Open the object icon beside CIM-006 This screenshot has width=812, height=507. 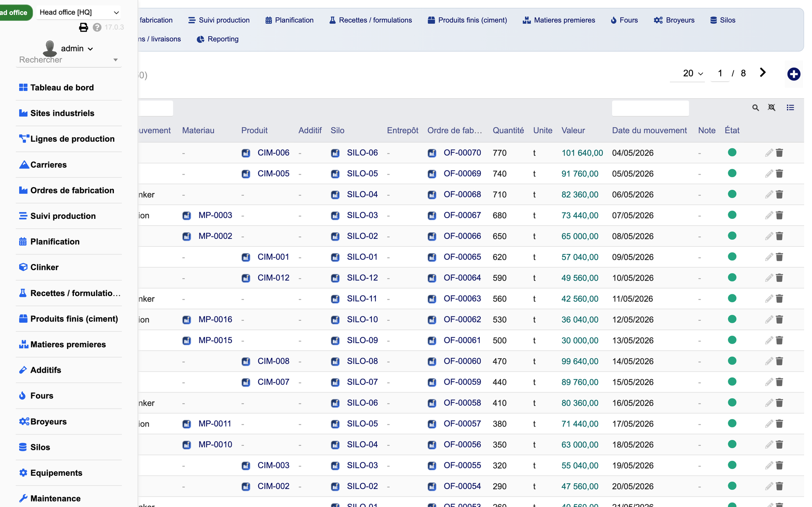[x=246, y=153]
